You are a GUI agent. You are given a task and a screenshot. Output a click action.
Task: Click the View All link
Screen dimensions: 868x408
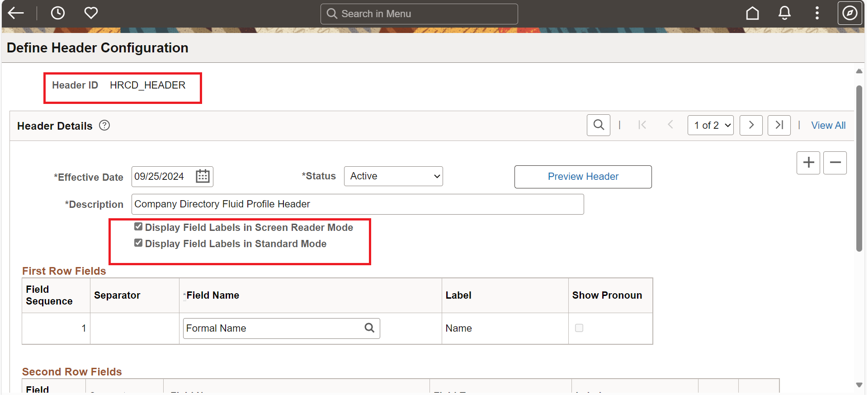click(828, 125)
